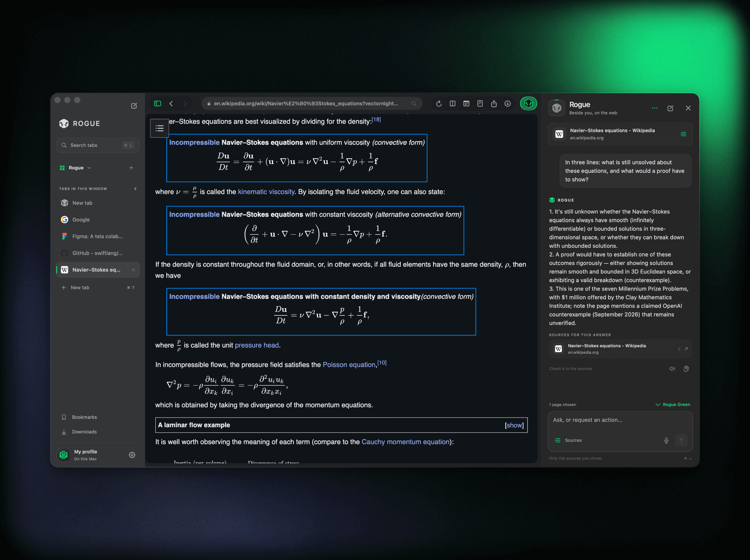Switch to the GitHub swiftlang tab

coord(97,253)
